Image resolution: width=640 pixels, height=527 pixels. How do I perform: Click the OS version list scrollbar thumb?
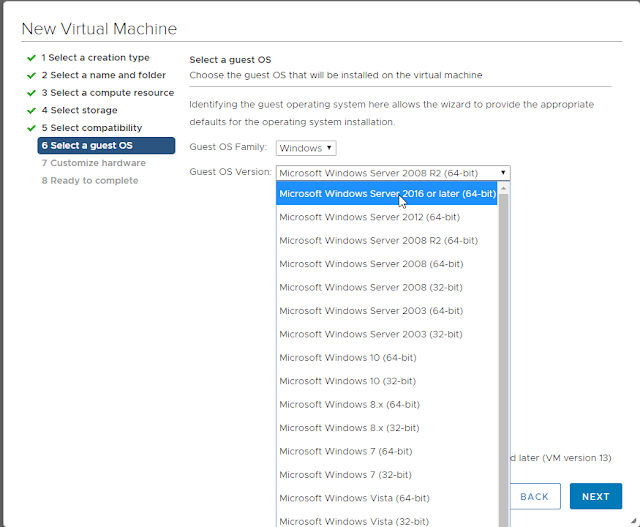pyautogui.click(x=503, y=360)
